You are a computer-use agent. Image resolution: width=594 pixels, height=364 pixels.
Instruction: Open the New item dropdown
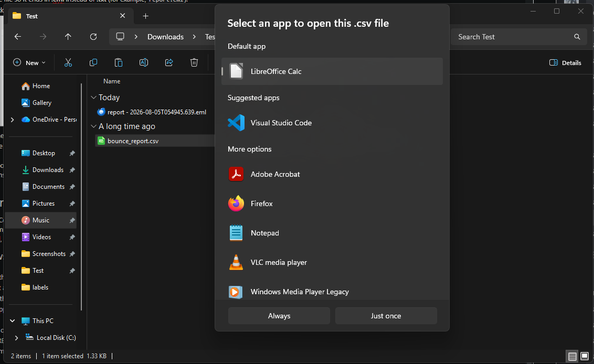(29, 62)
